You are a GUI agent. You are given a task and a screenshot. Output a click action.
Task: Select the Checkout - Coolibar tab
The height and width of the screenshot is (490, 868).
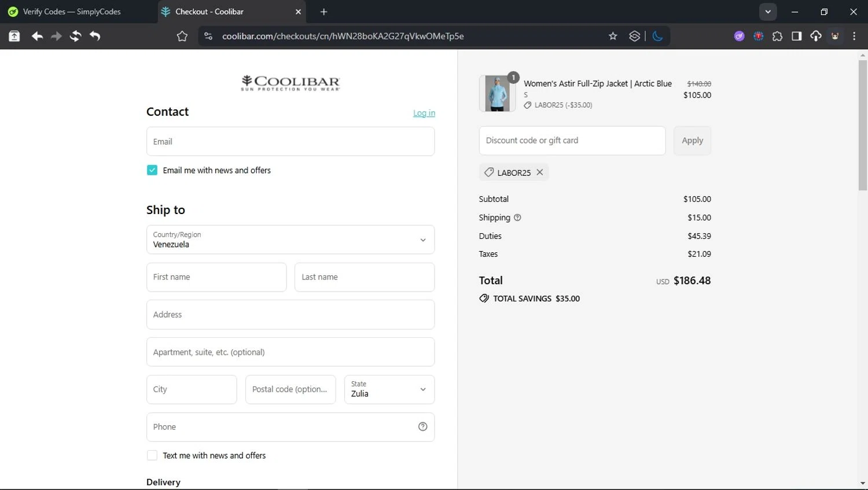click(231, 12)
